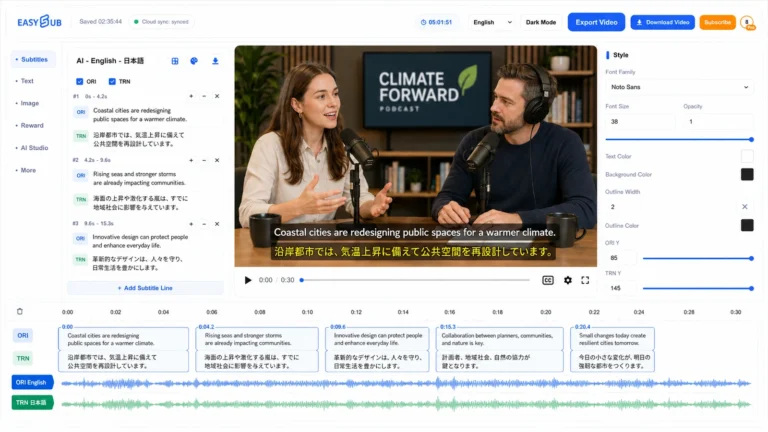Toggle the ORI subtitles checkbox
Screen dimensions: 768x432
click(x=79, y=81)
